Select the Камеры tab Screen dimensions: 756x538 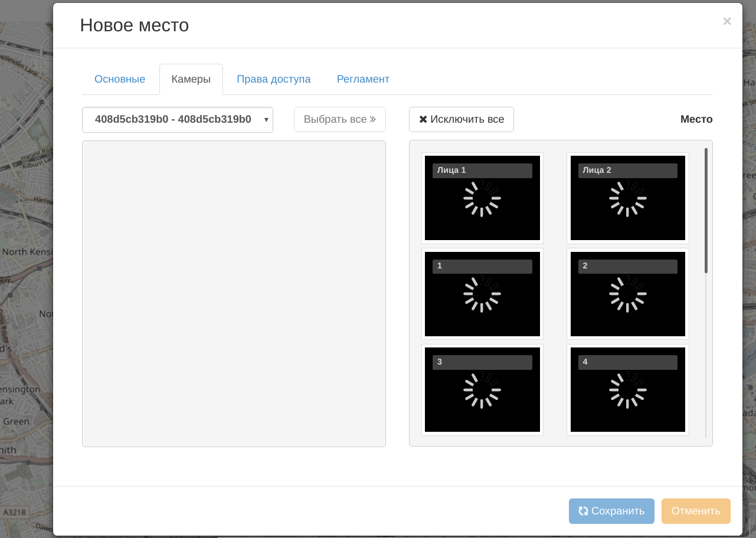(191, 79)
